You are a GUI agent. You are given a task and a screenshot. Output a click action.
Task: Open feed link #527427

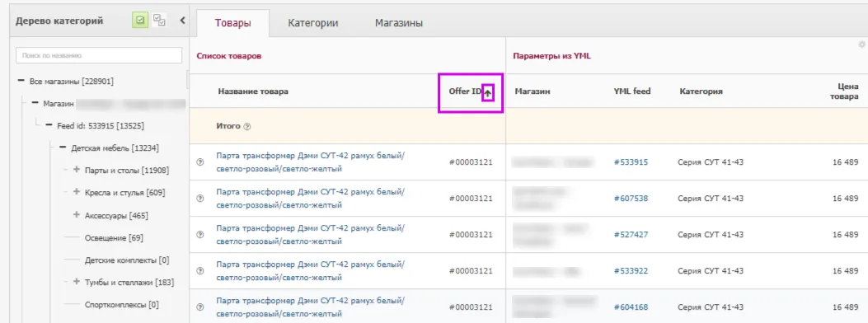[631, 235]
